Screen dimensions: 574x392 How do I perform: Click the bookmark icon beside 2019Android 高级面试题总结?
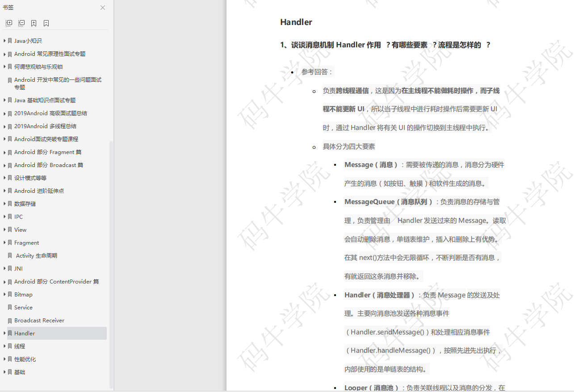pyautogui.click(x=10, y=113)
